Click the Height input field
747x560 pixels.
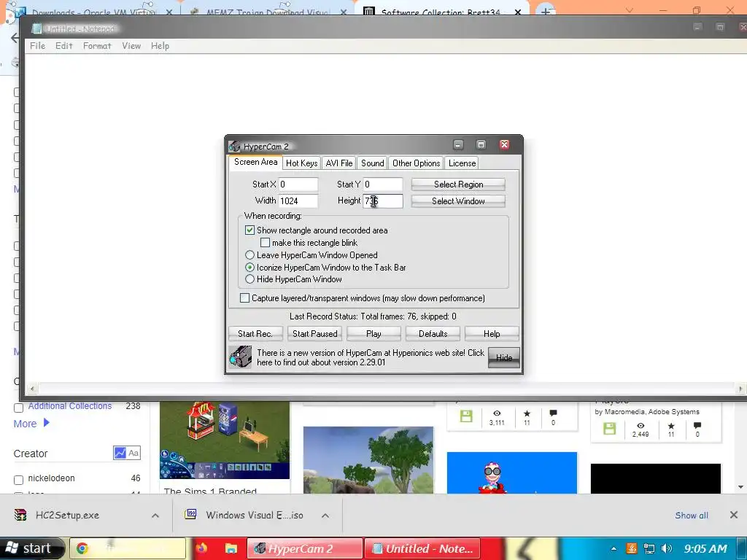point(382,201)
